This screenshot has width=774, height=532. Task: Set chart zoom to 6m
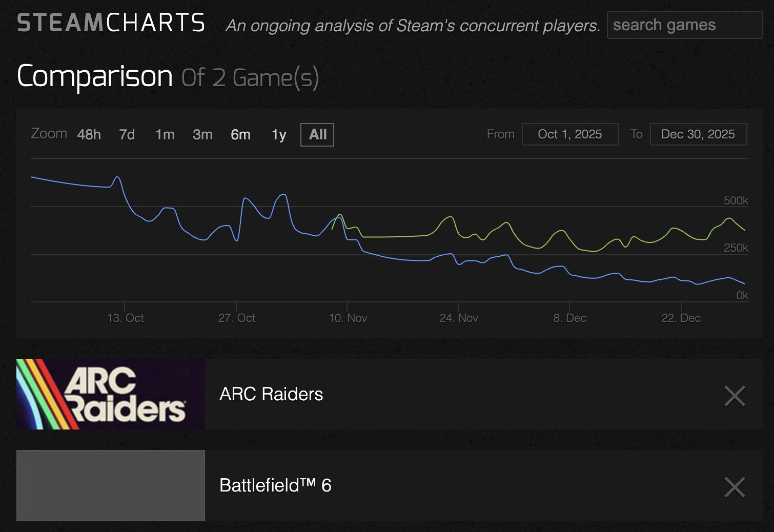pos(240,134)
